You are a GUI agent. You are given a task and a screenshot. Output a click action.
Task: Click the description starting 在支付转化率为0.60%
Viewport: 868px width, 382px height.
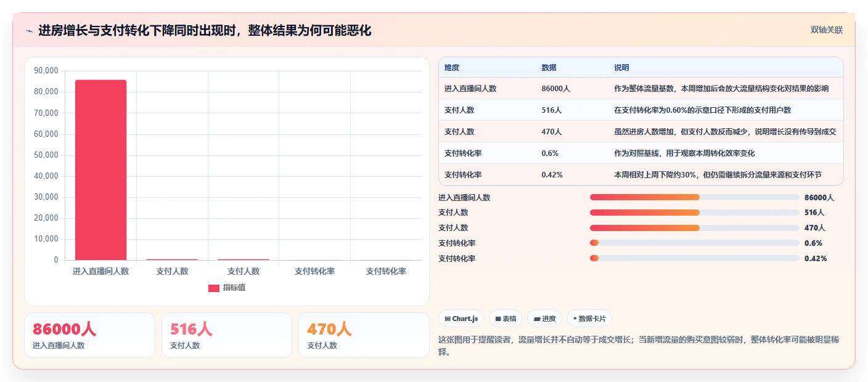click(702, 110)
